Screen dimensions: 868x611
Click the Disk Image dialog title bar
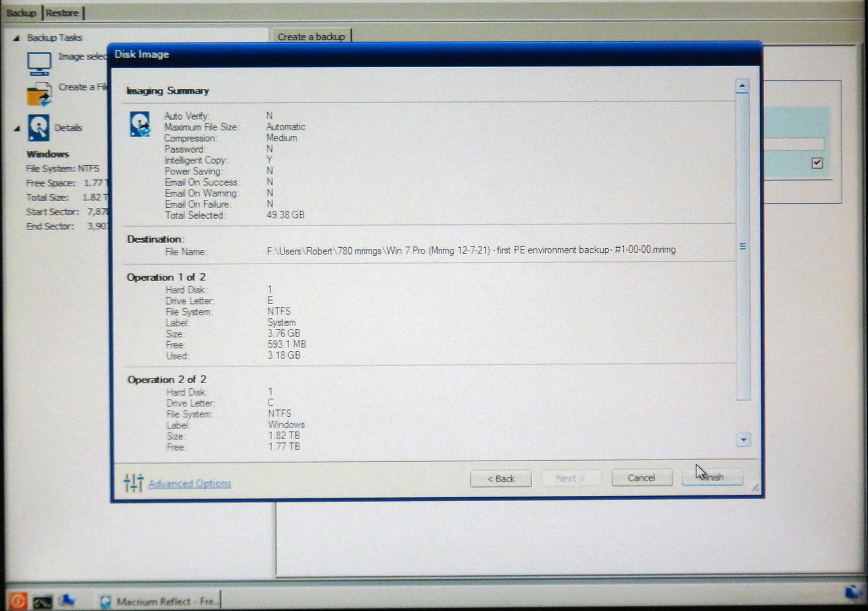click(435, 55)
